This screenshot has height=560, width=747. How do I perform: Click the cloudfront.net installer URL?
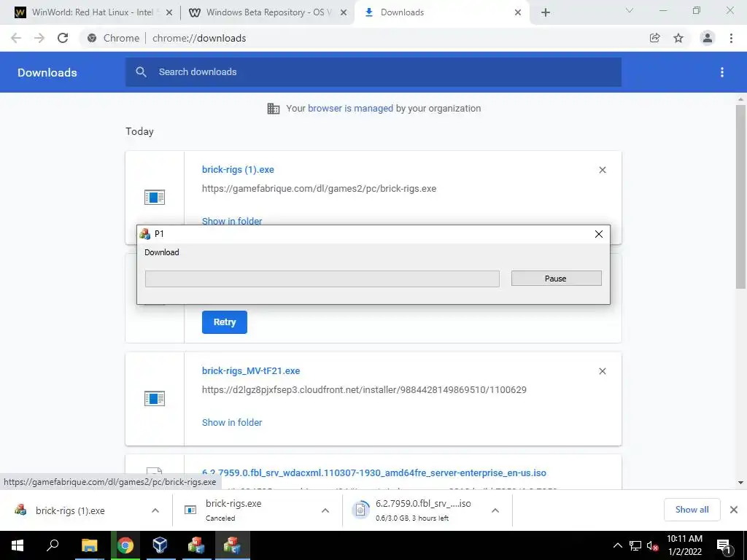coord(364,389)
